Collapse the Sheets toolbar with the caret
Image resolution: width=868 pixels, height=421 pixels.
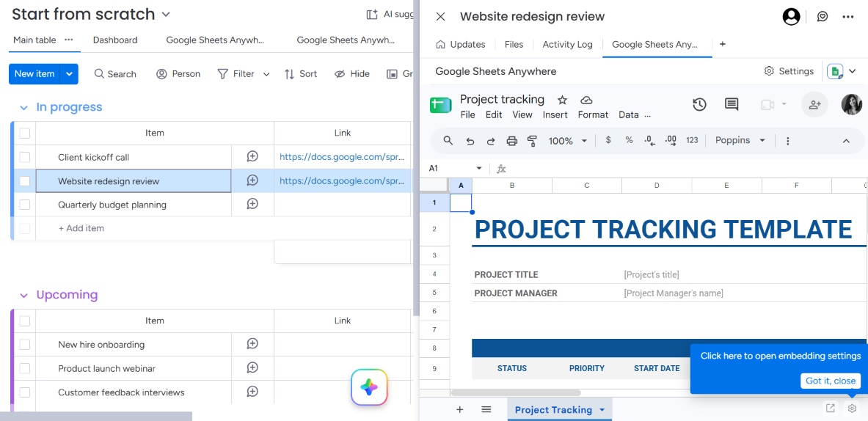click(846, 141)
